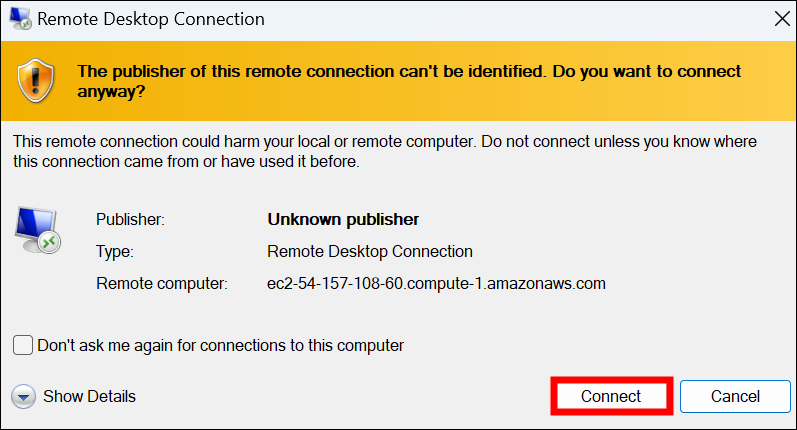Click the Remote Desktop title bar icon
Viewport: 797px width, 430px height.
point(18,19)
